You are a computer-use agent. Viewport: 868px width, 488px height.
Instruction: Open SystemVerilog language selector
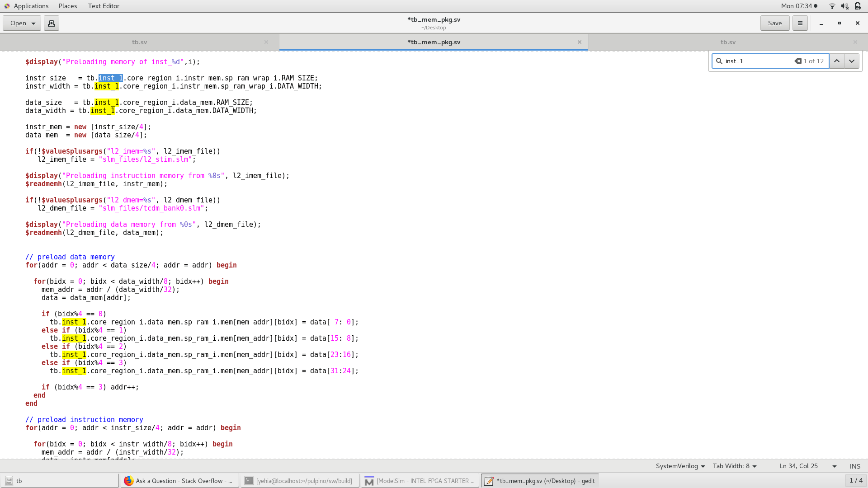click(x=680, y=466)
